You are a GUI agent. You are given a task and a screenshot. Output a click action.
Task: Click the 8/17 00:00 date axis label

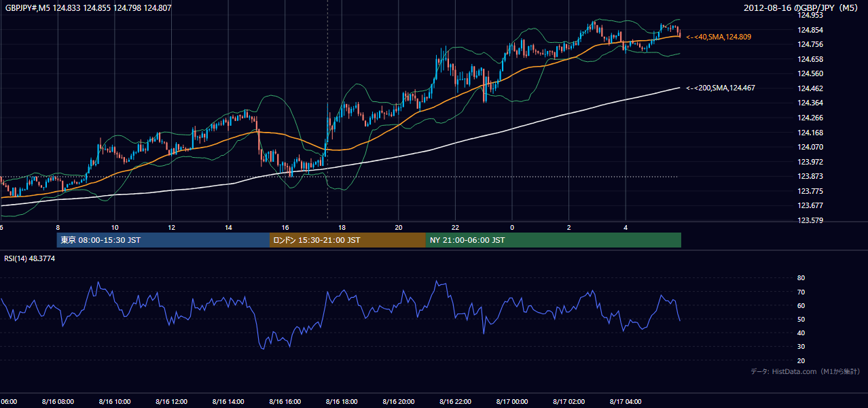click(512, 402)
